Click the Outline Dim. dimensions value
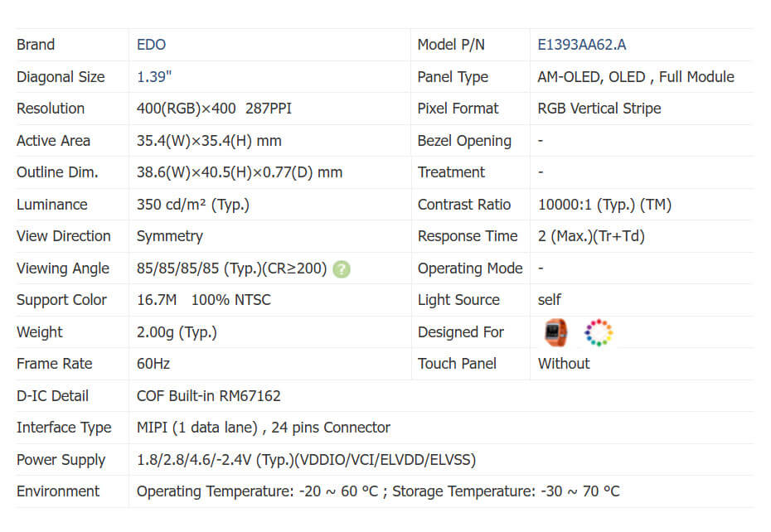Image resolution: width=771 pixels, height=532 pixels. 239,172
